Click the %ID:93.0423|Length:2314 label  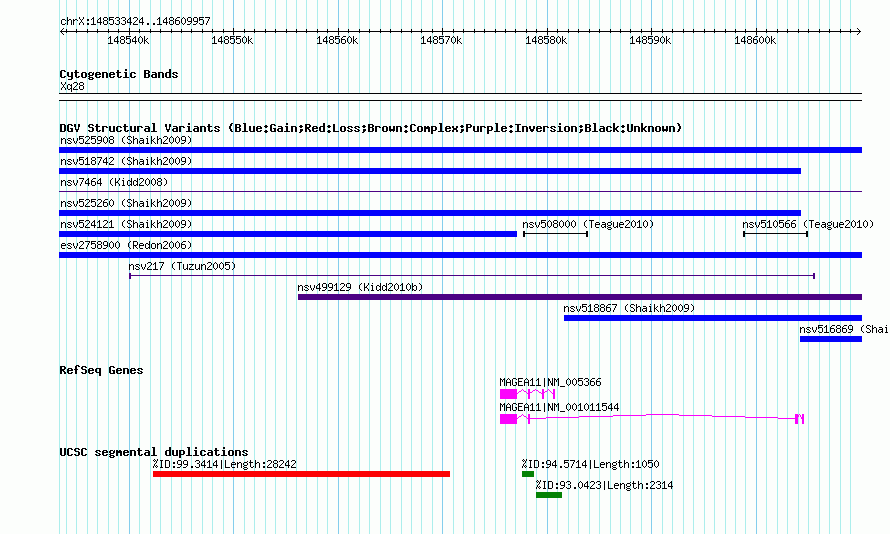(604, 485)
